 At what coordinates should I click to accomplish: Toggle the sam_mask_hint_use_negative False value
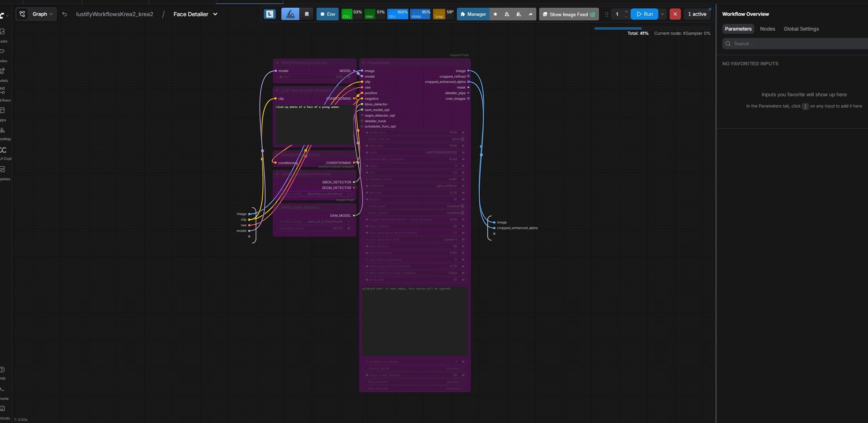point(415,273)
